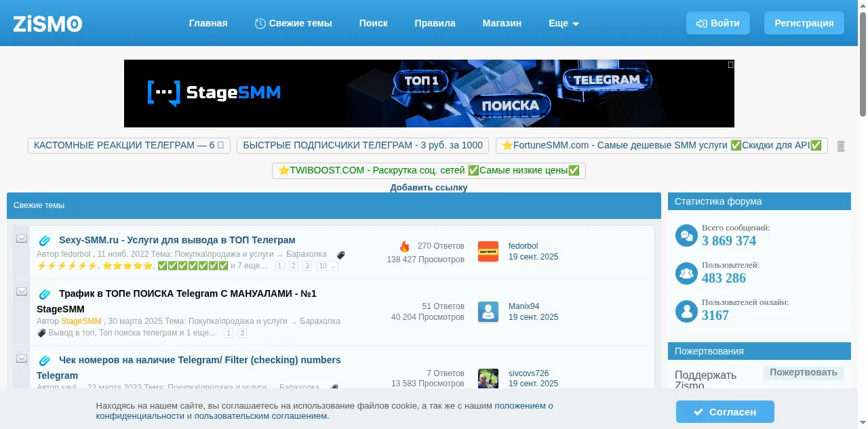Click the Регистрация button
868x429 pixels.
point(804,23)
